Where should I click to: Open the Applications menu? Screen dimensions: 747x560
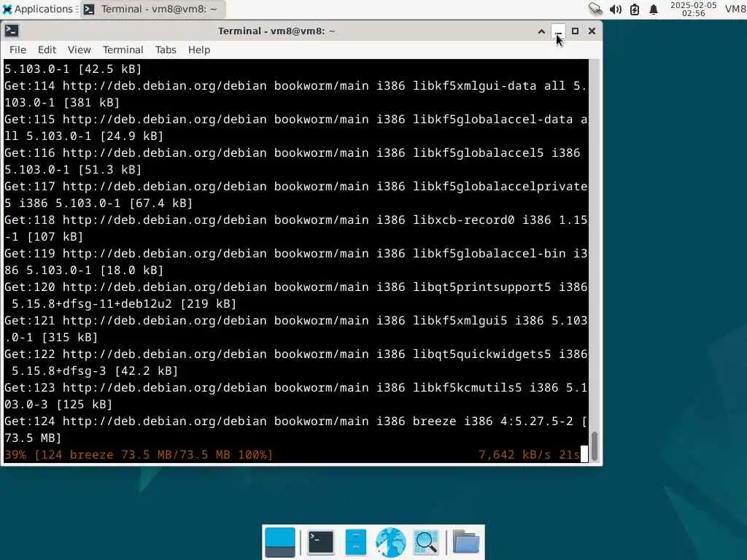tap(37, 9)
